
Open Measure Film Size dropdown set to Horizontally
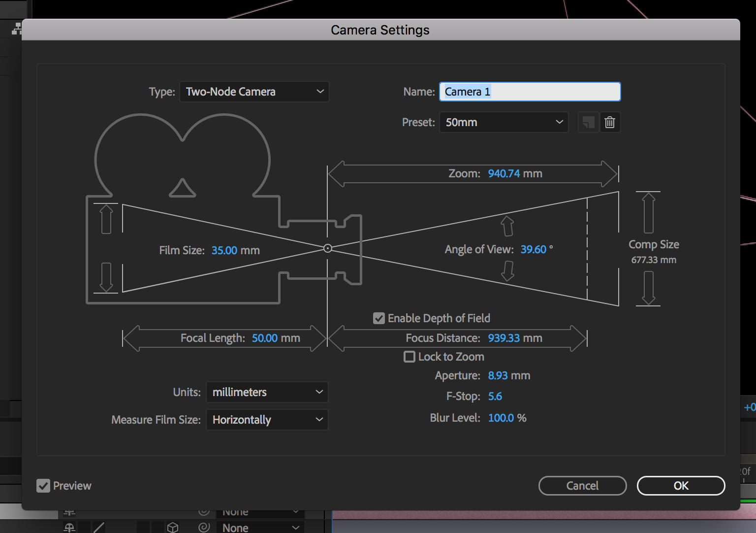coord(267,420)
